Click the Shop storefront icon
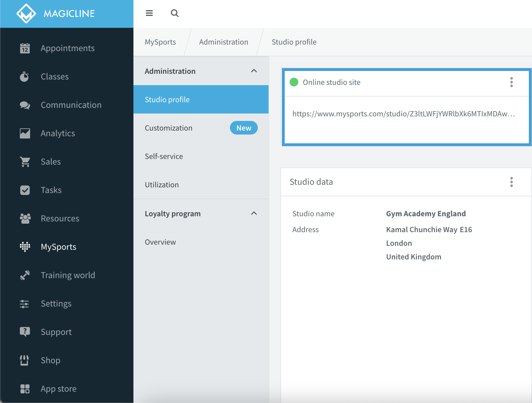This screenshot has width=532, height=403. 24,360
